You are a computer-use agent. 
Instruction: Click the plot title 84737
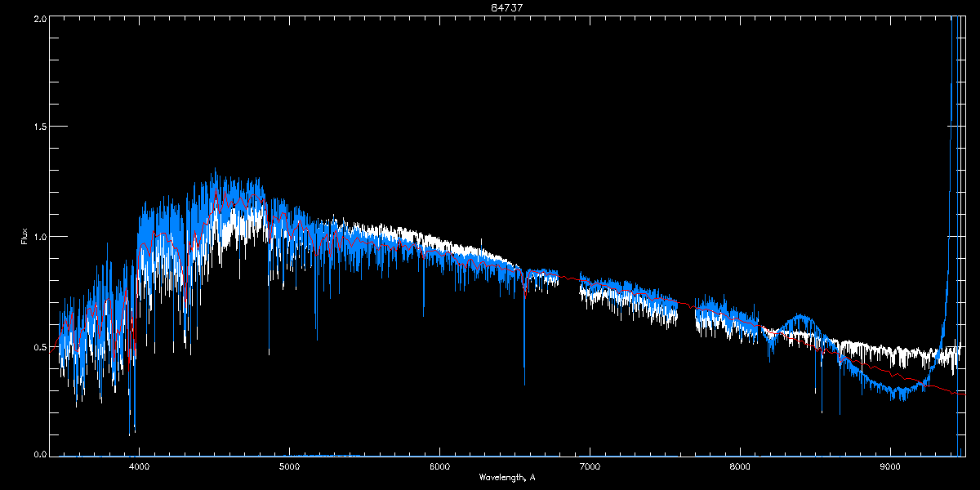[507, 7]
